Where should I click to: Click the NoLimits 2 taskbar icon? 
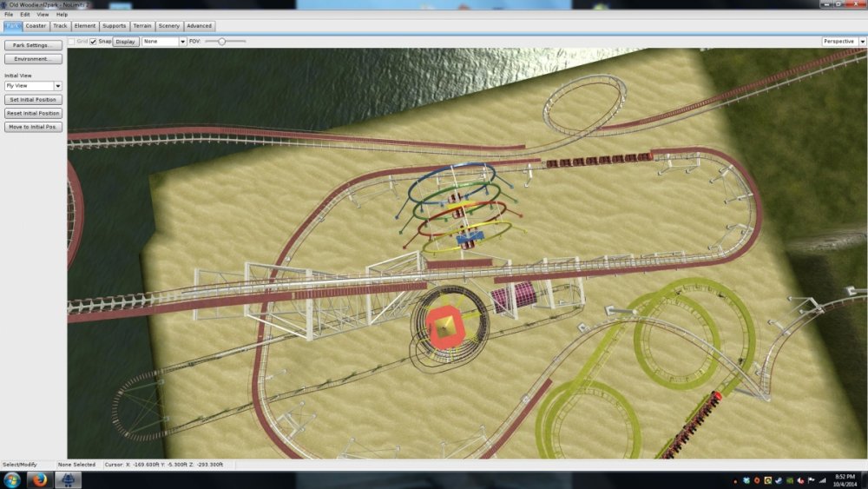pyautogui.click(x=68, y=479)
